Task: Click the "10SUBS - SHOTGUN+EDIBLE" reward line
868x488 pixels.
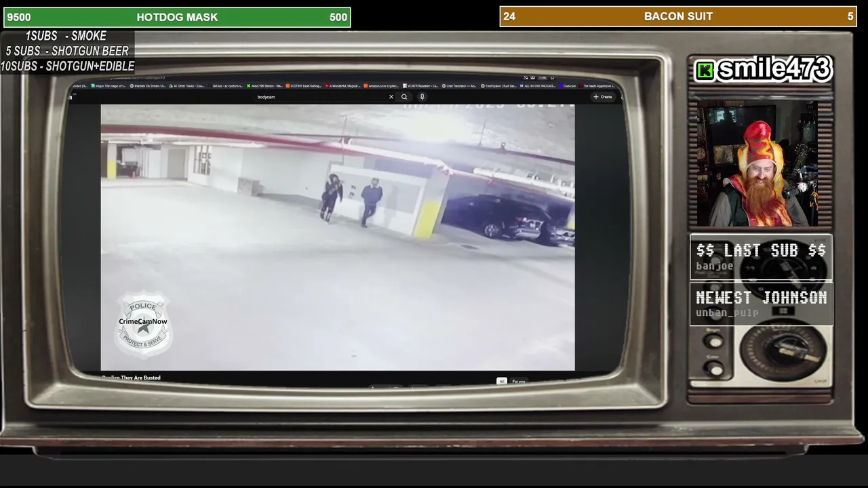Action: coord(67,66)
